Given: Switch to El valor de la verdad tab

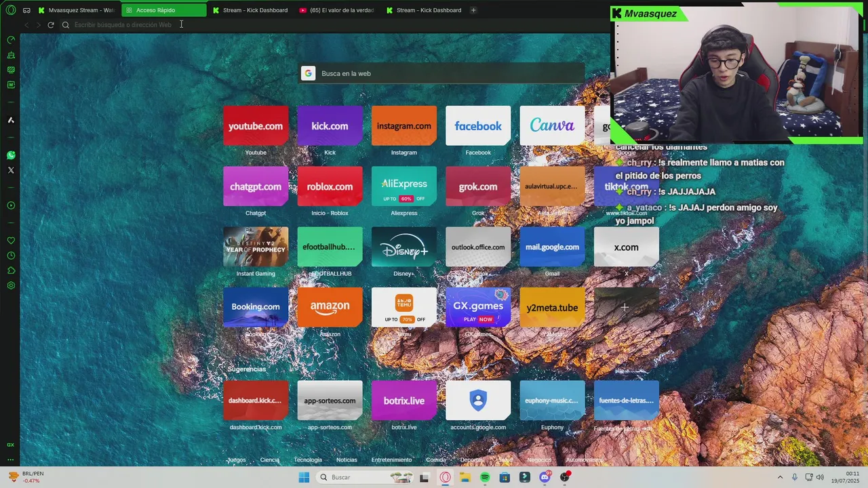Looking at the screenshot, I should pos(337,10).
